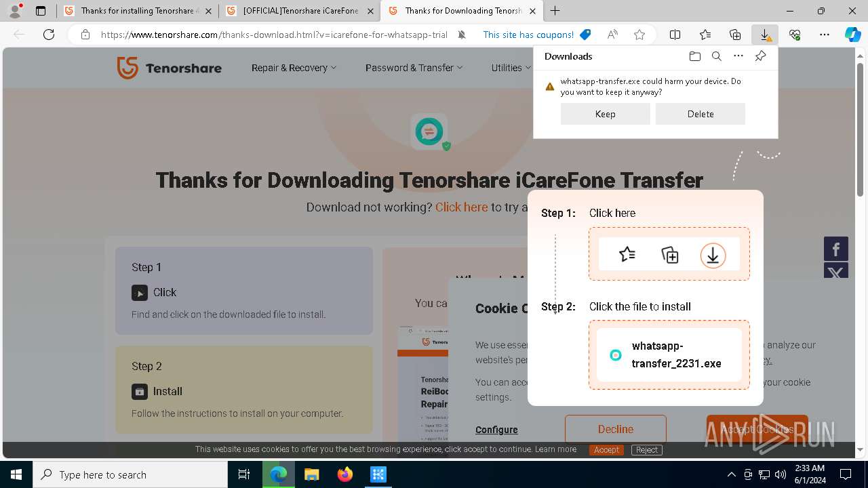Image resolution: width=868 pixels, height=488 pixels.
Task: Open downloads folder icon in panel
Action: pyautogui.click(x=694, y=56)
